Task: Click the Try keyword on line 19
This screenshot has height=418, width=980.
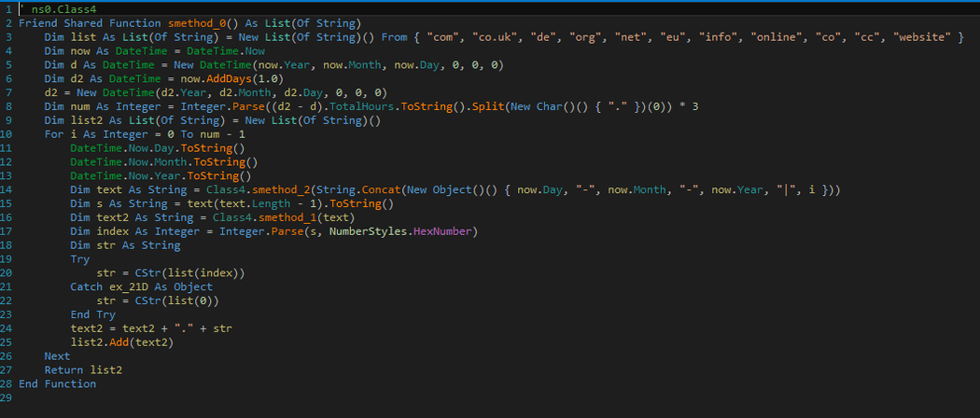Action: point(80,258)
